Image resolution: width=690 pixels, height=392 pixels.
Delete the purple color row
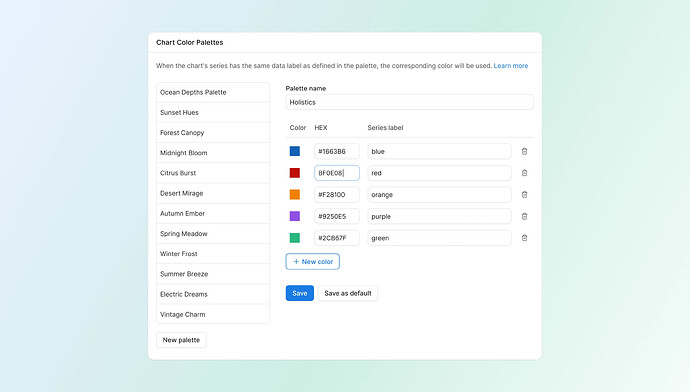[524, 216]
